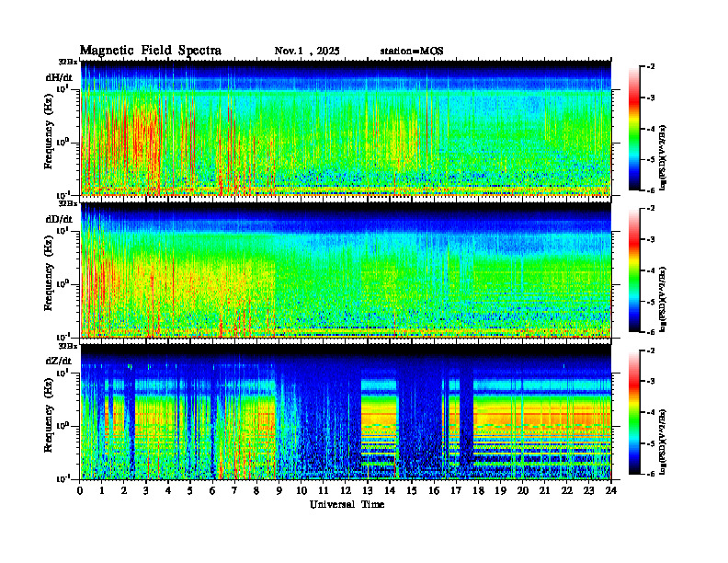Click the -2 tick on dZ/dt color bar

(651, 350)
